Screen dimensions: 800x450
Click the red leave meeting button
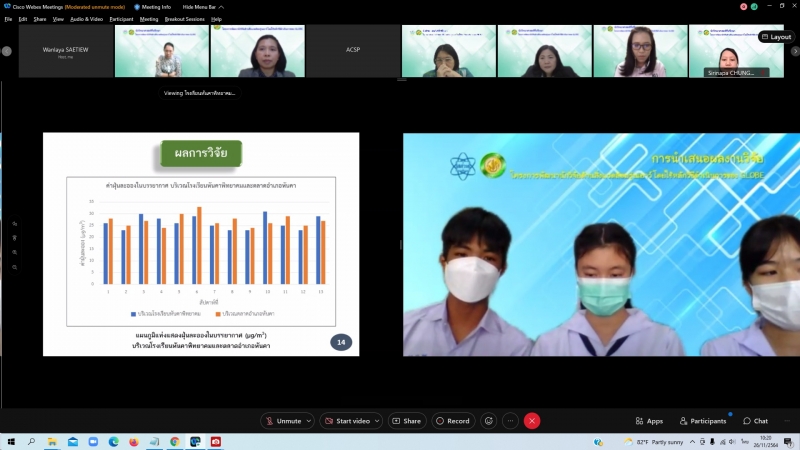[532, 421]
